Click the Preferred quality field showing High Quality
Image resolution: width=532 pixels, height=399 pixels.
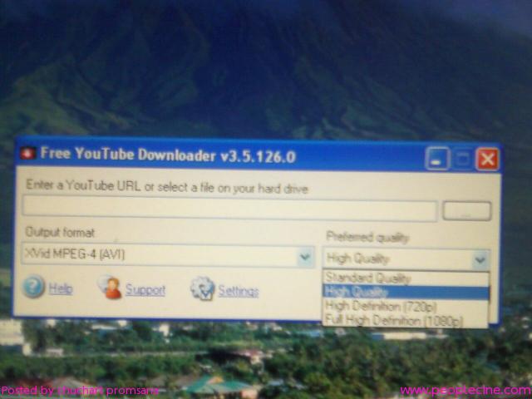tap(406, 259)
